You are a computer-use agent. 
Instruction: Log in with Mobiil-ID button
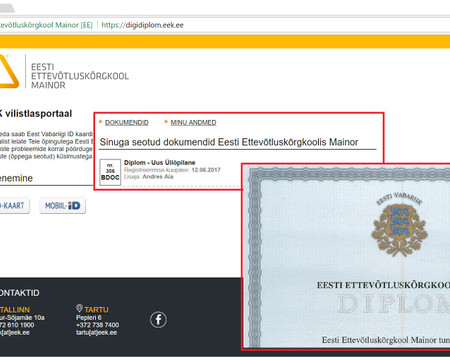click(63, 206)
